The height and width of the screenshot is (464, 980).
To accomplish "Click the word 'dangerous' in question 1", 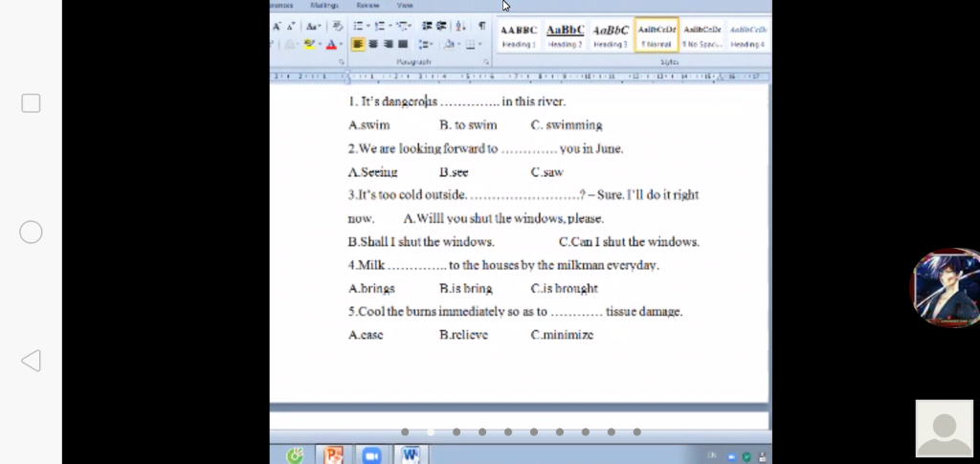I will point(410,101).
